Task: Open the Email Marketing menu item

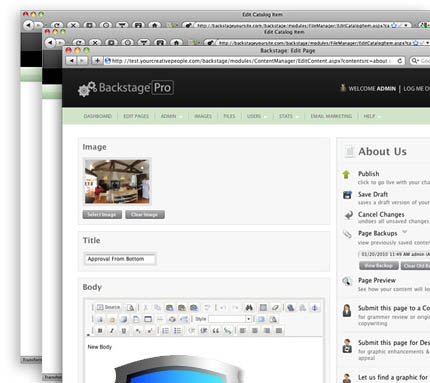Action: [x=331, y=116]
